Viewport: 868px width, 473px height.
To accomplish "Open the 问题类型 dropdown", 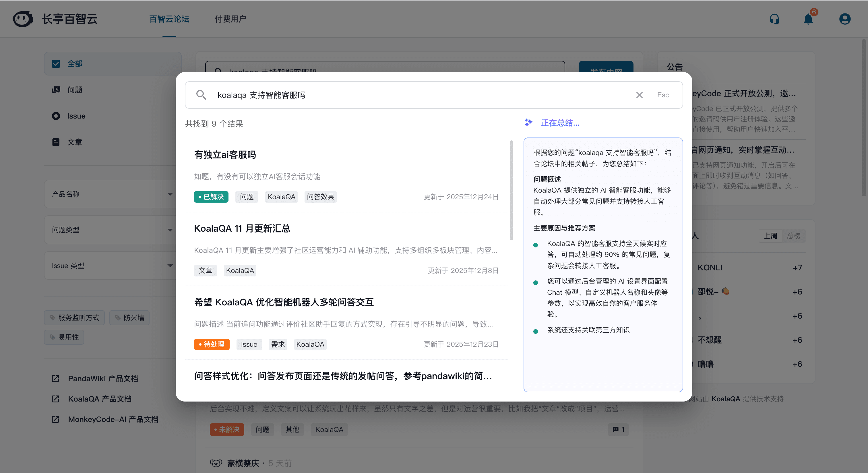I will (170, 230).
